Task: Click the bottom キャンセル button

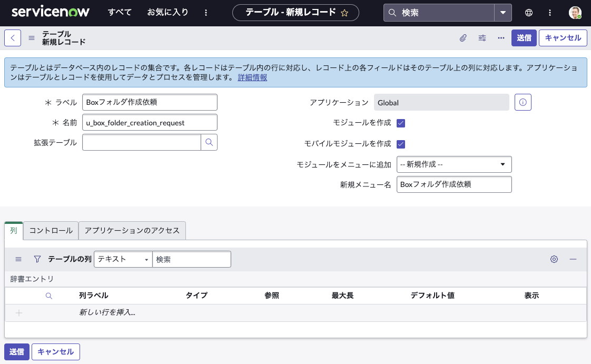Action: 56,352
